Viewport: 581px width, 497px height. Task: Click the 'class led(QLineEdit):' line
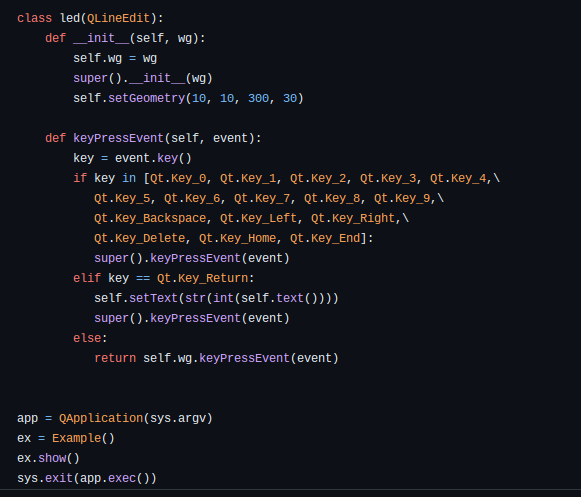pyautogui.click(x=90, y=18)
